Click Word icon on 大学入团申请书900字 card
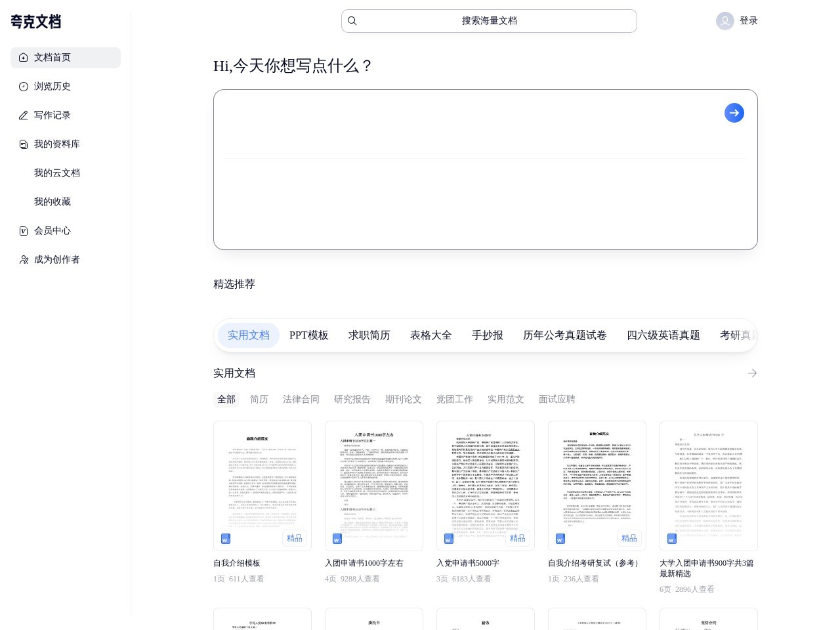 [672, 539]
